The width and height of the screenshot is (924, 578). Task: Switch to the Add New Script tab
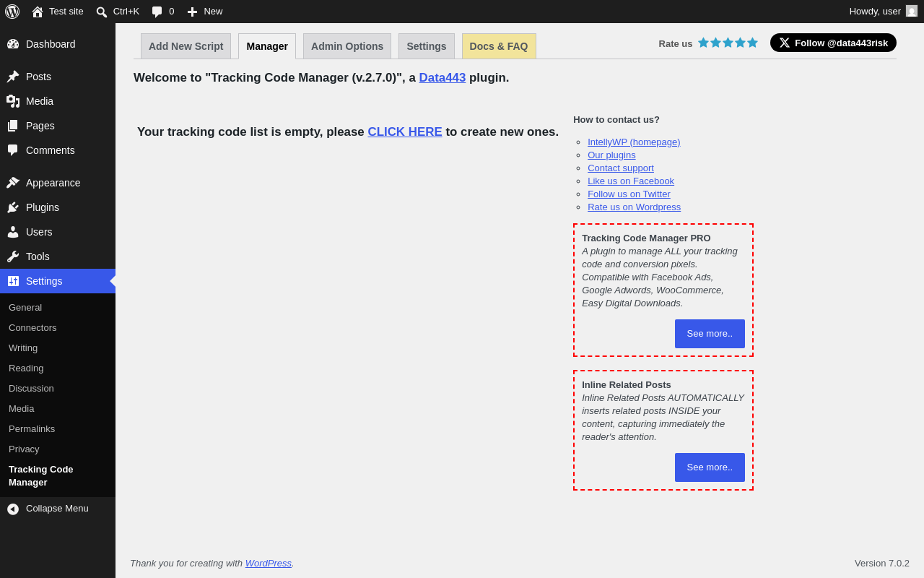click(186, 46)
